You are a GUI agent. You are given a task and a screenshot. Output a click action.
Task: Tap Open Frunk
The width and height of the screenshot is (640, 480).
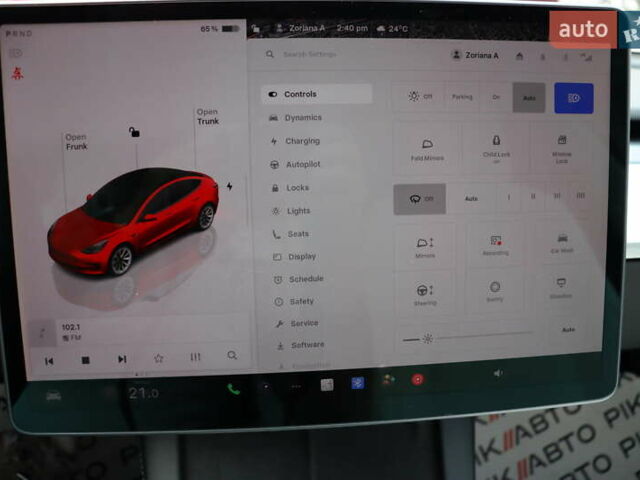pos(76,142)
